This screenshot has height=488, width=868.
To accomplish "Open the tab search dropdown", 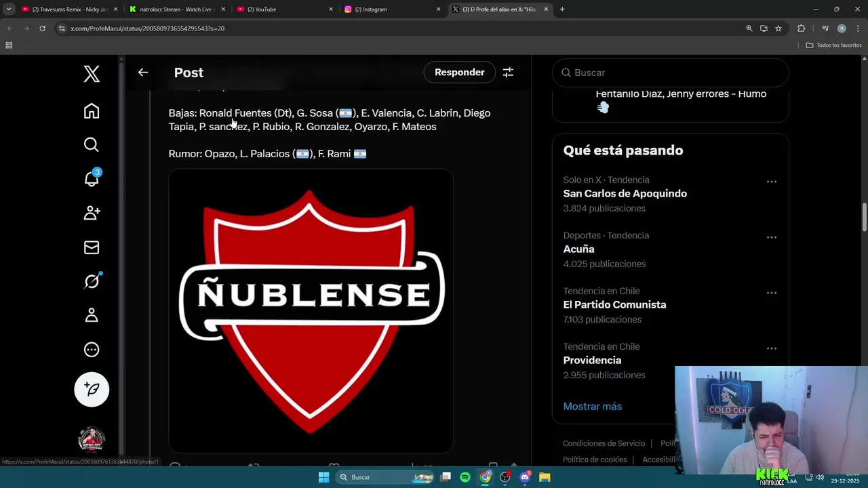I will click(8, 9).
